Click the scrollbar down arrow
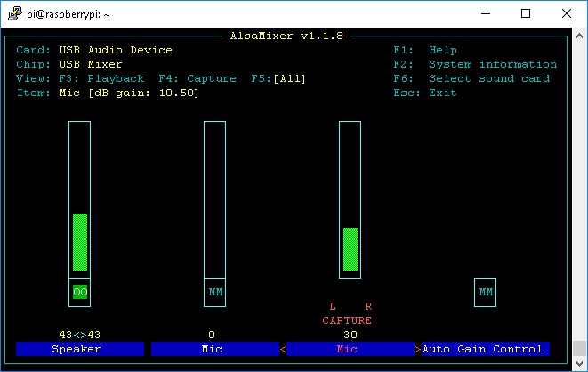This screenshot has width=588, height=372. [579, 363]
